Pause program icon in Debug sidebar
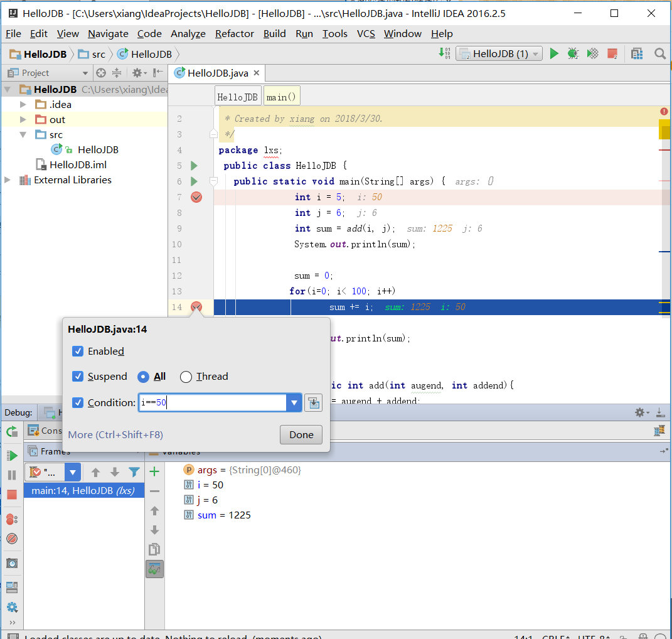The height and width of the screenshot is (639, 672). 12,475
